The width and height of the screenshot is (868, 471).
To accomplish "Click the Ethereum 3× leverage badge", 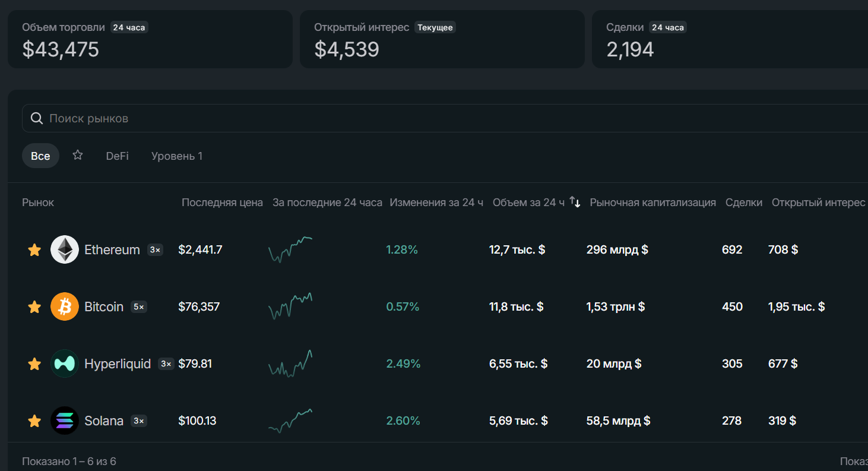I will coord(155,250).
